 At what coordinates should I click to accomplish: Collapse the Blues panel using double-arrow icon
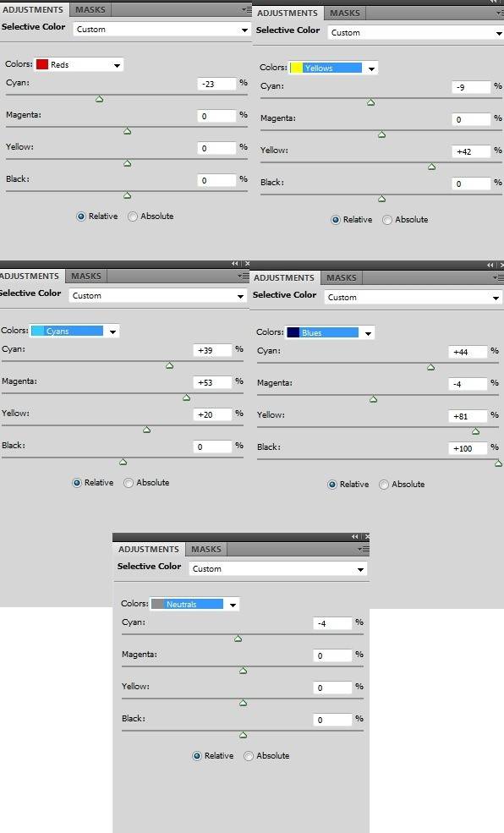[x=490, y=265]
